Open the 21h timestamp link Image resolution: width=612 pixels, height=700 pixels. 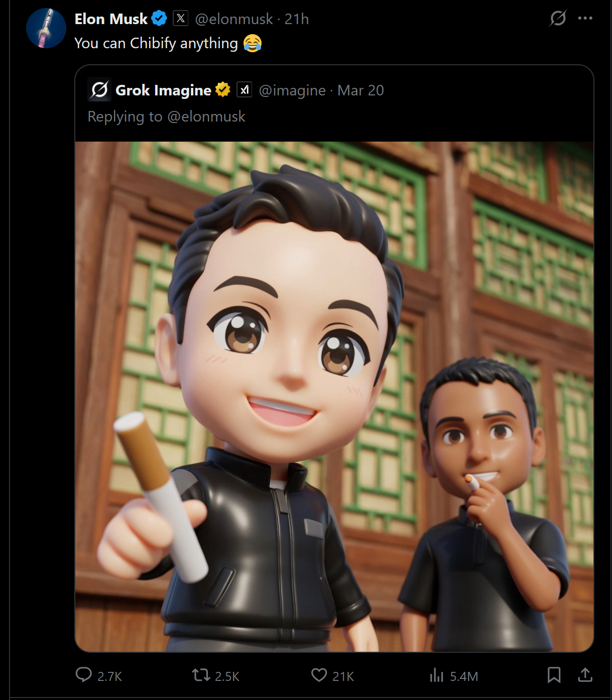click(x=297, y=19)
